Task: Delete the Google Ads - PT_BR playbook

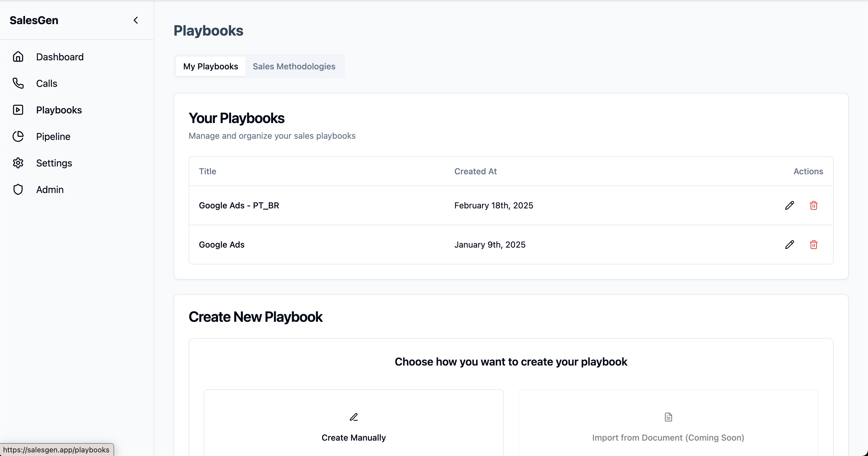Action: 813,205
